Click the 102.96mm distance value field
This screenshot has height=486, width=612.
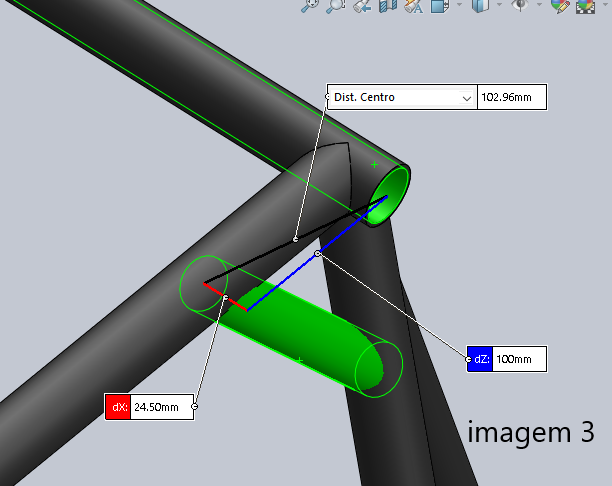[x=512, y=98]
